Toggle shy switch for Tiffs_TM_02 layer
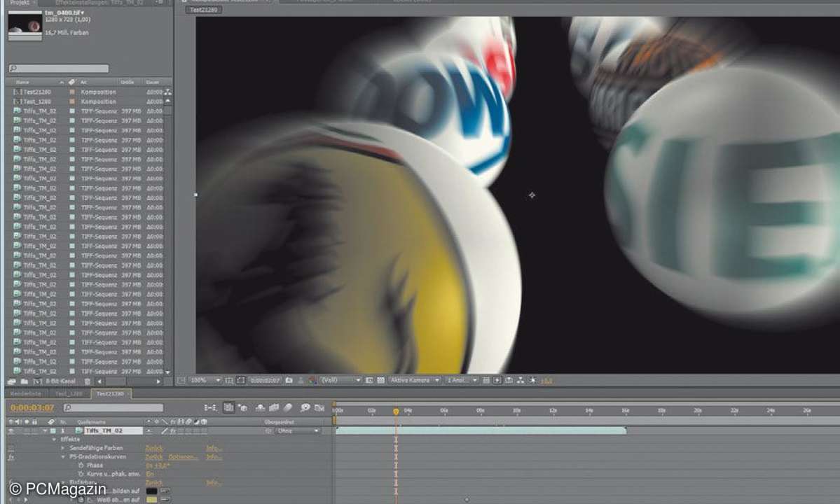Viewport: 840px width, 504px height. (x=149, y=430)
